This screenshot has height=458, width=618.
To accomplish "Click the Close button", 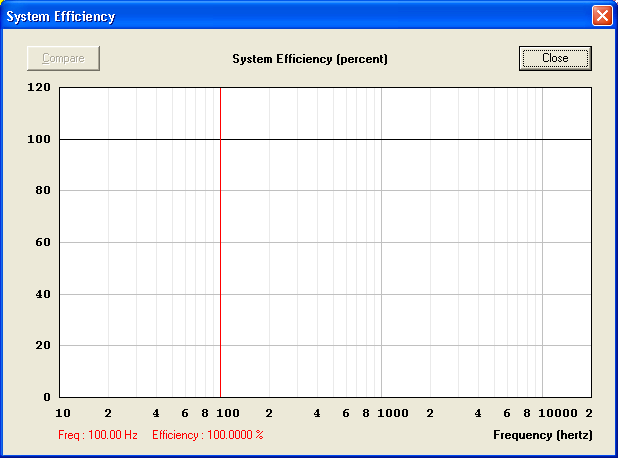I will click(x=555, y=58).
